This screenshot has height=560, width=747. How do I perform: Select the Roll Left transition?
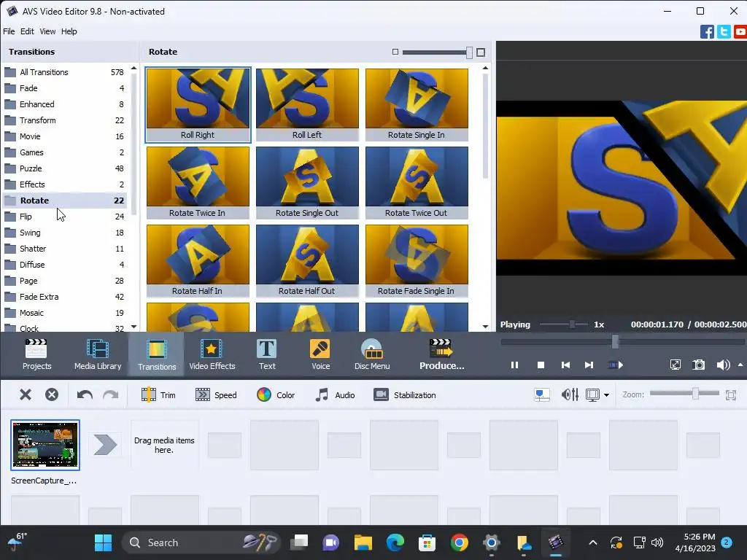(x=307, y=105)
